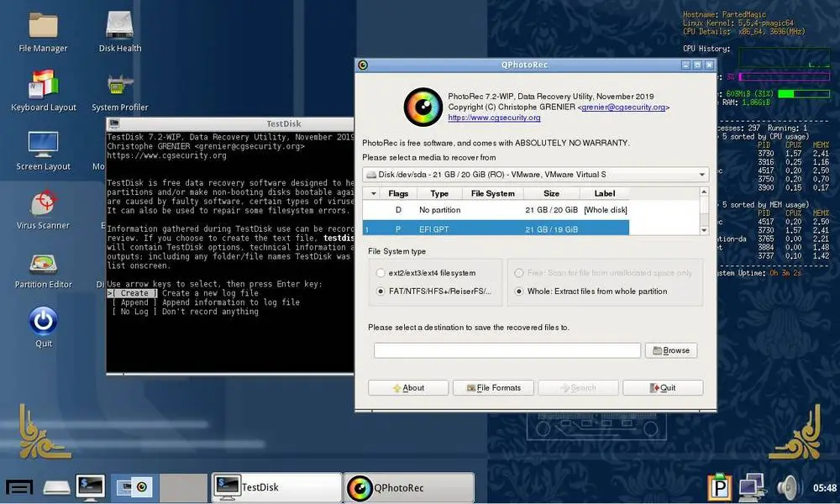Click the Browse button
This screenshot has width=840, height=504.
pos(670,350)
